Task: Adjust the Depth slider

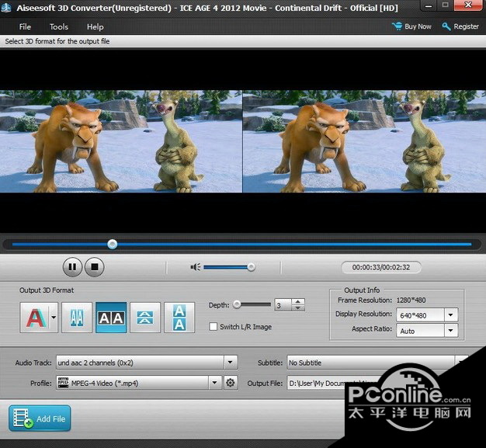Action: pyautogui.click(x=252, y=304)
